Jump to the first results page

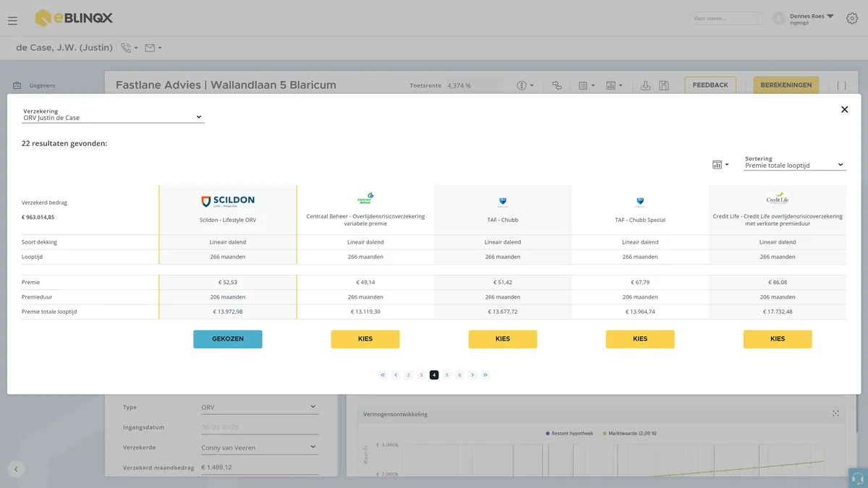coord(383,374)
